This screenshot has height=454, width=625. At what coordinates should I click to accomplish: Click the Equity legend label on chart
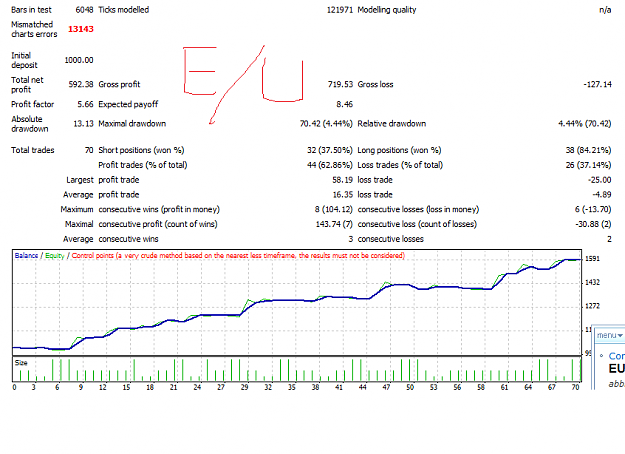(55, 255)
